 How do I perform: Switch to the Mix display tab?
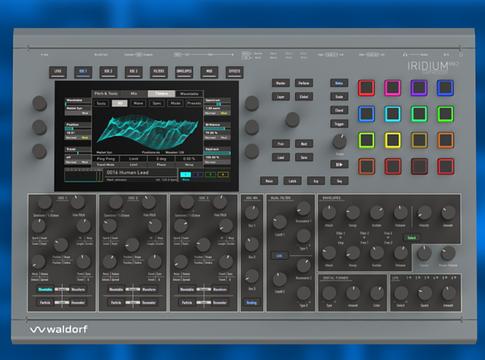(134, 94)
